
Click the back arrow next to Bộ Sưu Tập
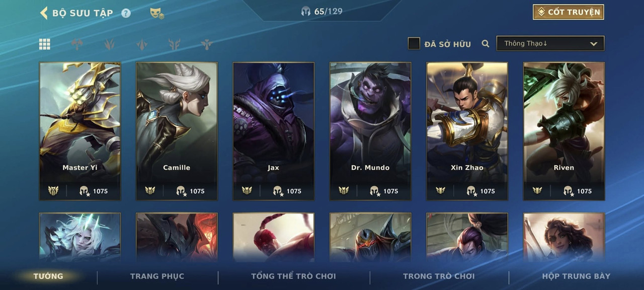click(x=44, y=13)
